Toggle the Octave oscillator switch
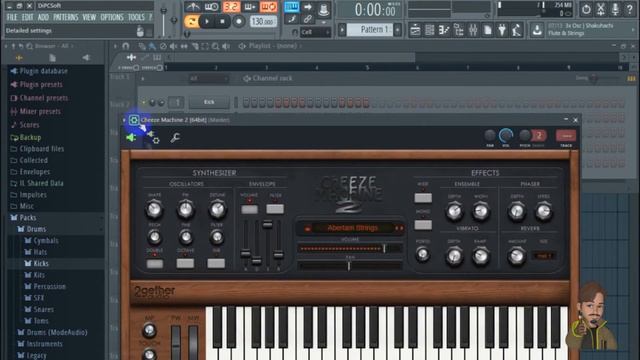 click(185, 264)
